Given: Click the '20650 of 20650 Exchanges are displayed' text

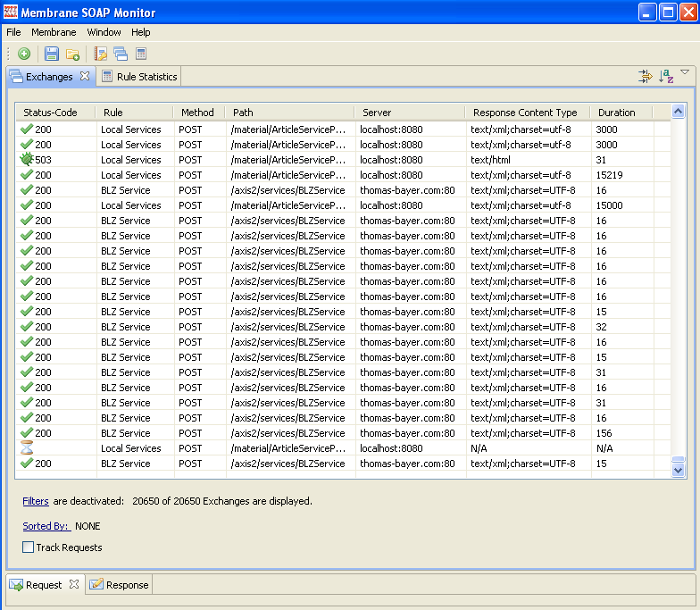Looking at the screenshot, I should click(222, 501).
